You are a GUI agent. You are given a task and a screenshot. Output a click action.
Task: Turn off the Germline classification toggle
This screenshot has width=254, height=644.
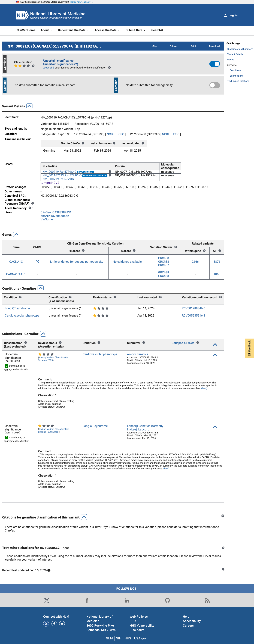[x=214, y=64]
